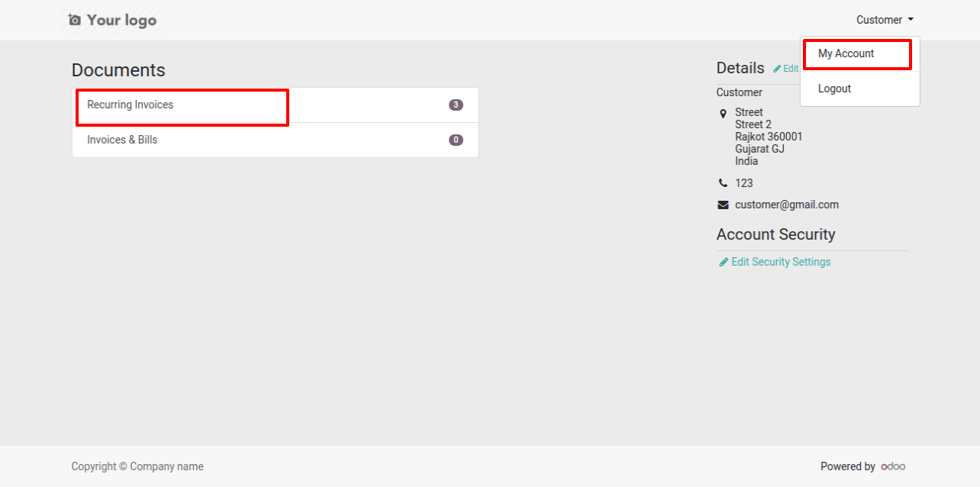Click the caret arrow beside Customer
Image resolution: width=980 pixels, height=487 pixels.
(911, 20)
